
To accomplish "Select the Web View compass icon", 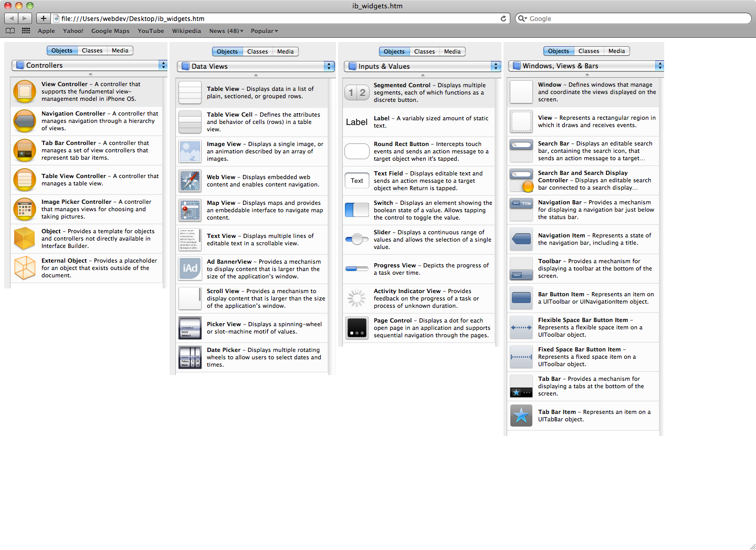I will tap(190, 181).
